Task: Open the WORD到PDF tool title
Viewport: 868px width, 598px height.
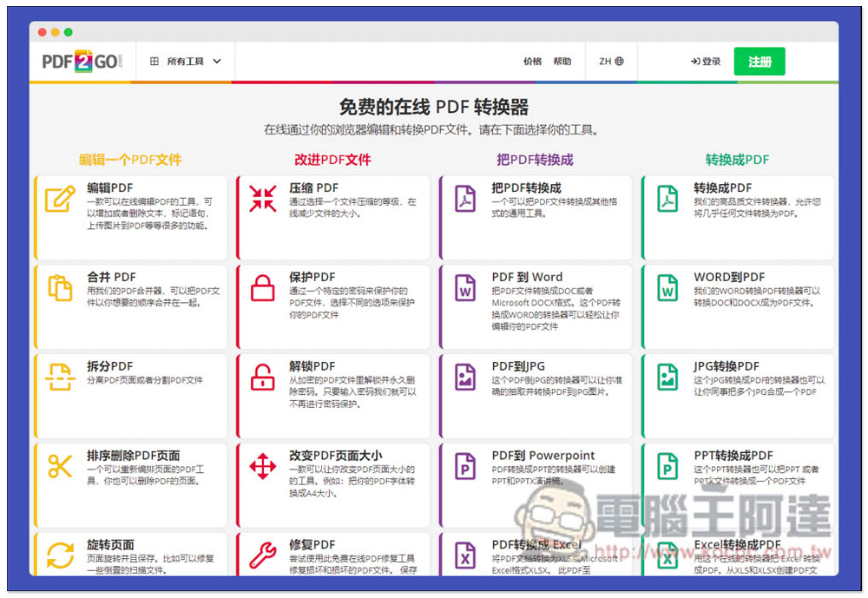Action: pos(729,277)
